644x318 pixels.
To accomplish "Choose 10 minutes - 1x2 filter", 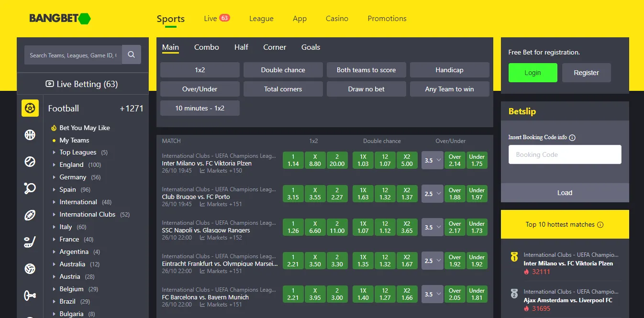I will tap(200, 108).
